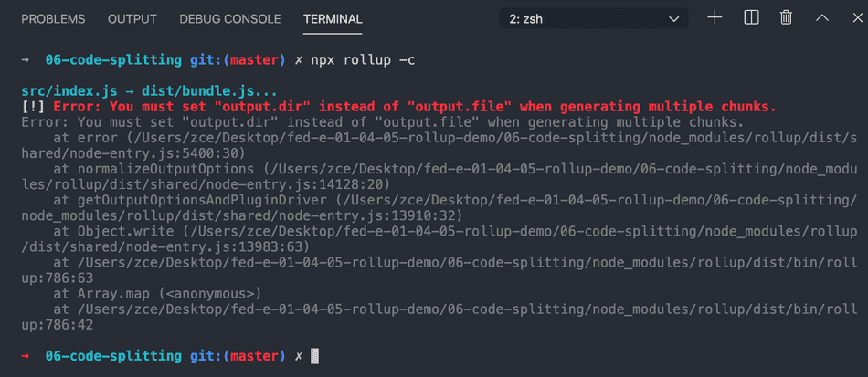Maximize the panel using the up chevron
Image resolution: width=868 pixels, height=377 pixels.
pos(820,18)
